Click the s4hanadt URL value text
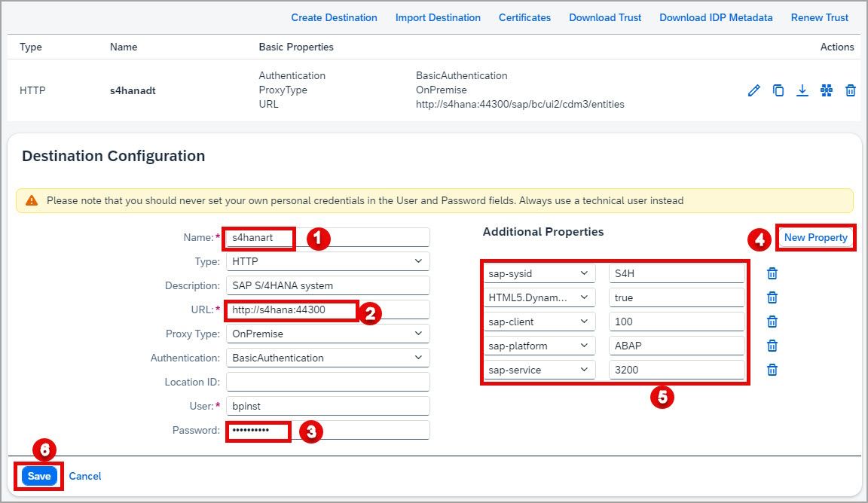 (x=520, y=104)
